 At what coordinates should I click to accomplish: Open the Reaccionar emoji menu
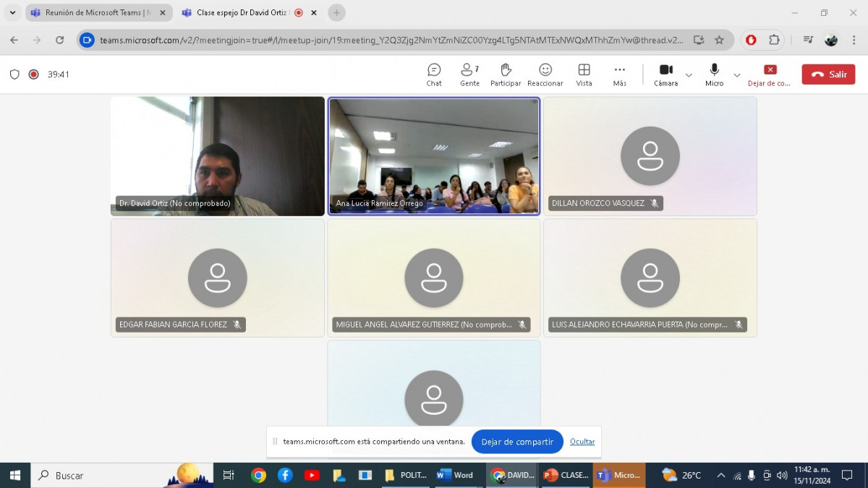click(x=545, y=74)
